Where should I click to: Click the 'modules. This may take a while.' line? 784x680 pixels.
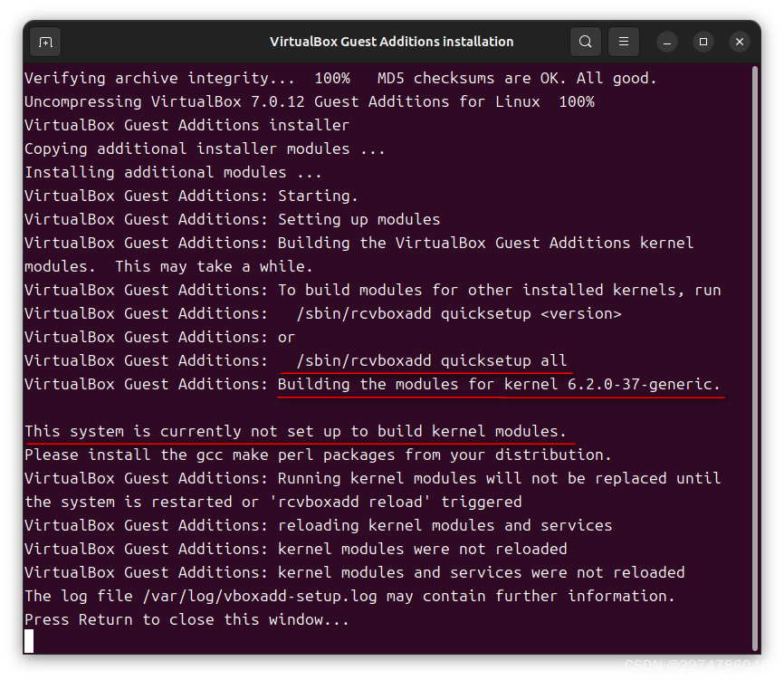[x=168, y=266]
